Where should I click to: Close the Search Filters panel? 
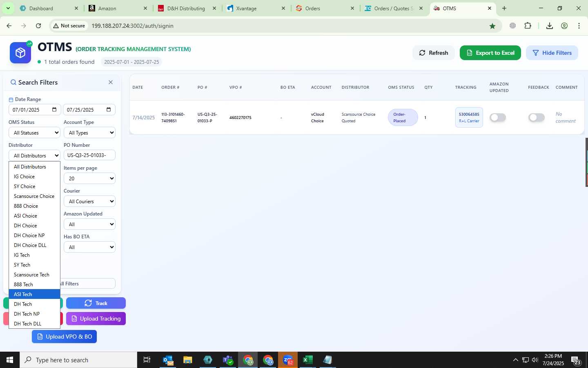click(111, 82)
